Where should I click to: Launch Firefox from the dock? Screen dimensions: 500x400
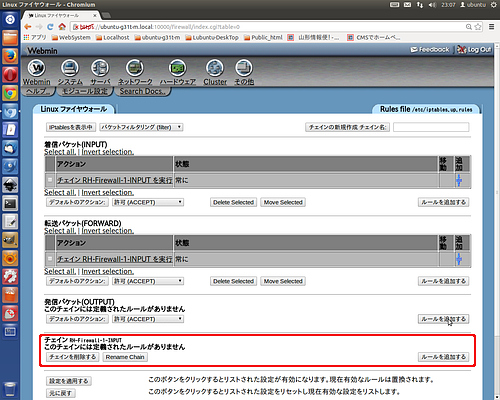[x=10, y=56]
